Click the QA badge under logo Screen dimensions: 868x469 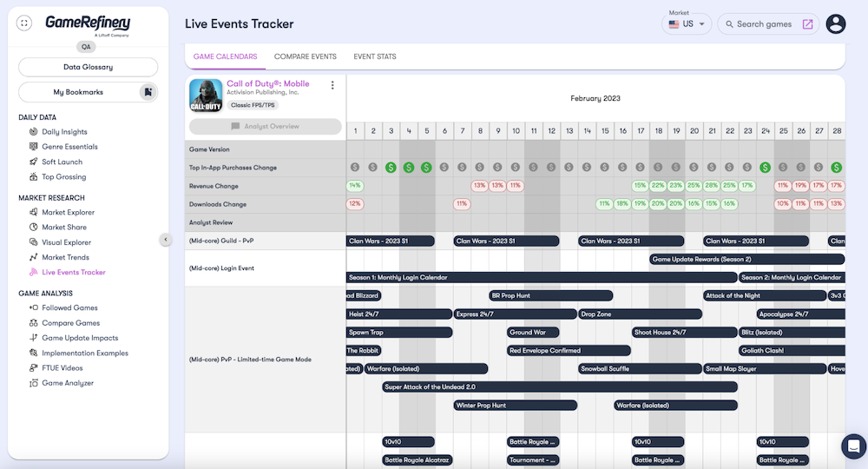coord(86,47)
